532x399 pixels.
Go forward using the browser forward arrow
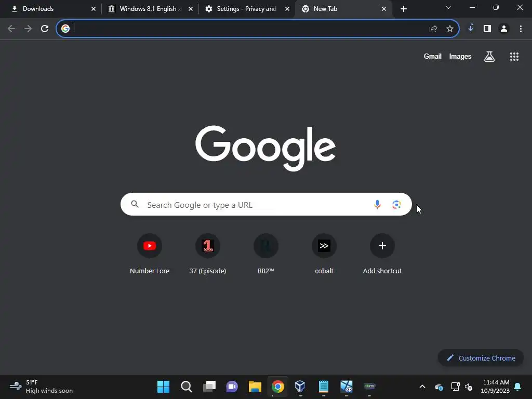(28, 29)
